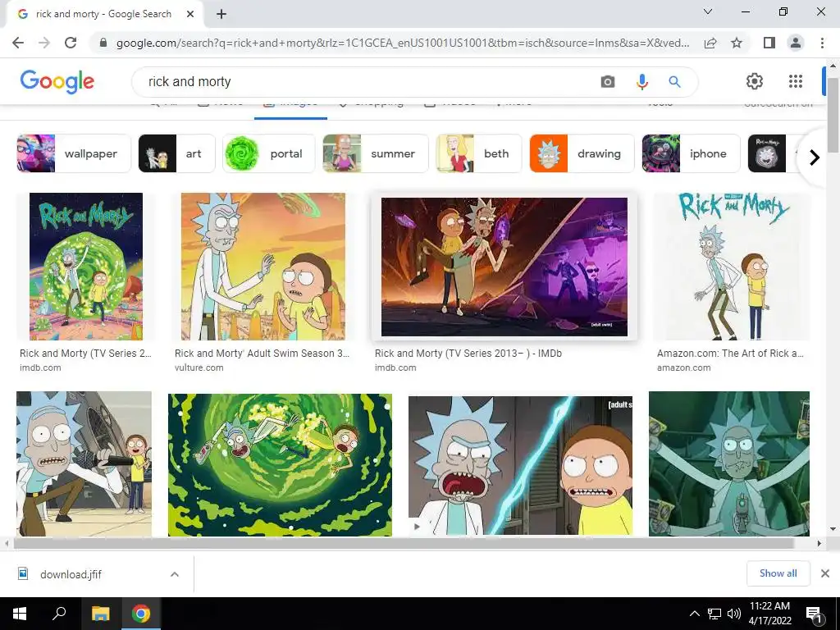Image resolution: width=840 pixels, height=630 pixels.
Task: Close the rick and morty tab
Action: 190,14
